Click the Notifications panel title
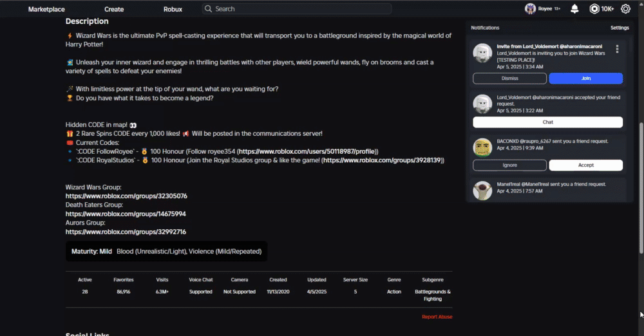Screen dimensions: 644x336 point(485,28)
